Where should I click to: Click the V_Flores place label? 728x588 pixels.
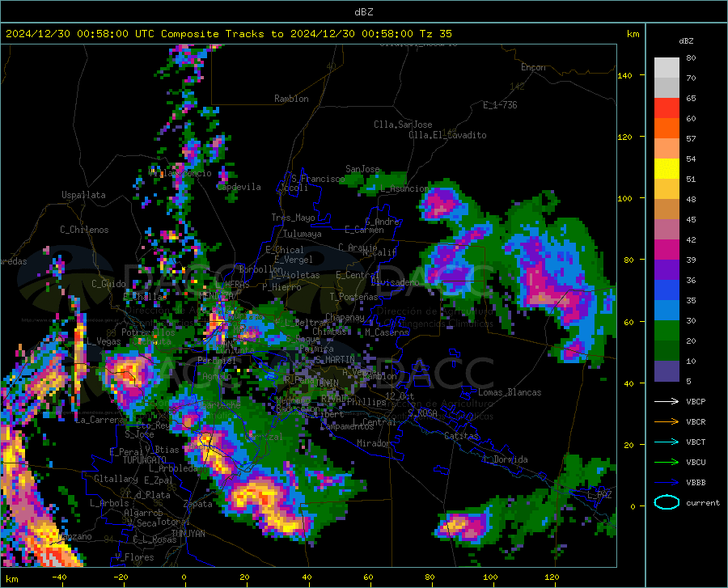click(x=134, y=557)
